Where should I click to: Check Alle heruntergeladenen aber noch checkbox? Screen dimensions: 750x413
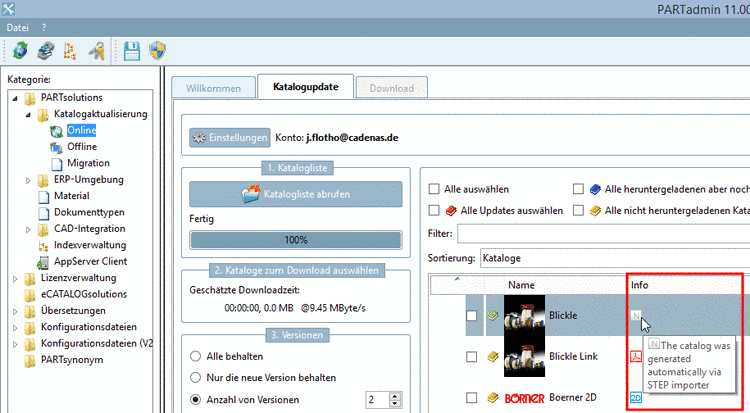tap(578, 189)
